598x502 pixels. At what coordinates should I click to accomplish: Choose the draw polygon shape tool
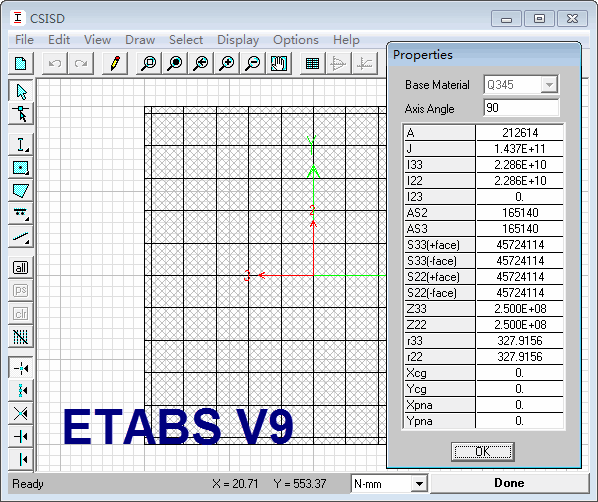(x=21, y=190)
